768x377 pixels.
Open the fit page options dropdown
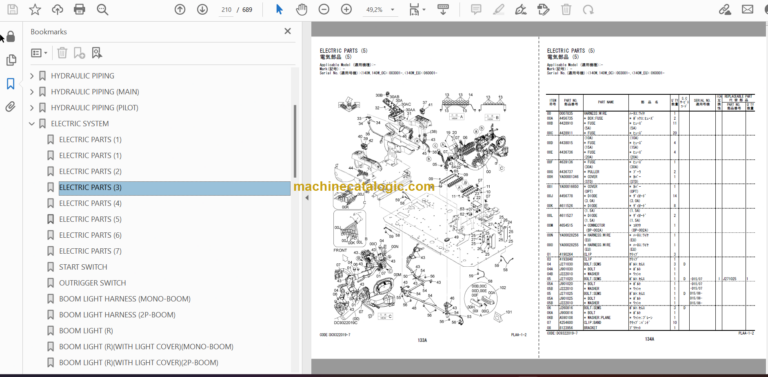pyautogui.click(x=417, y=9)
